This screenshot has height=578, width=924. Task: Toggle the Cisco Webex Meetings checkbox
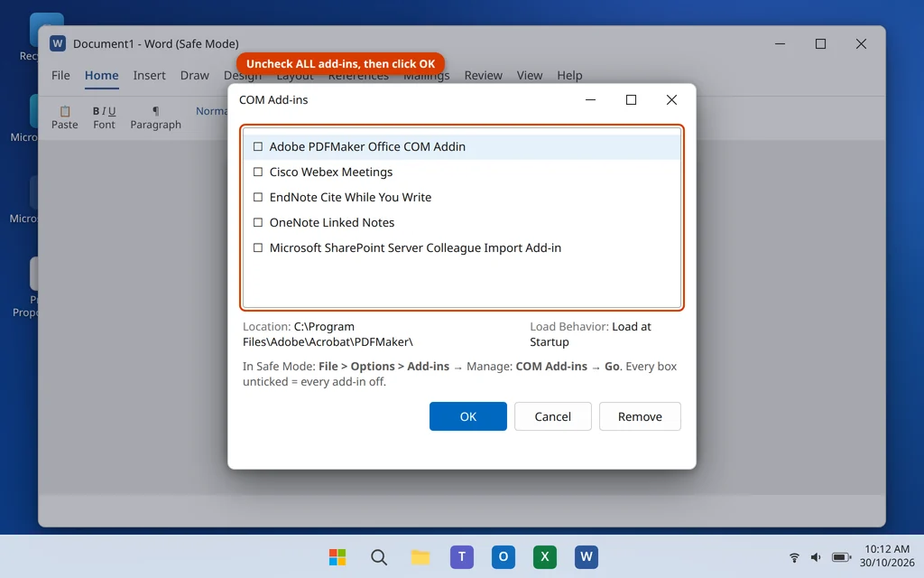pyautogui.click(x=257, y=172)
